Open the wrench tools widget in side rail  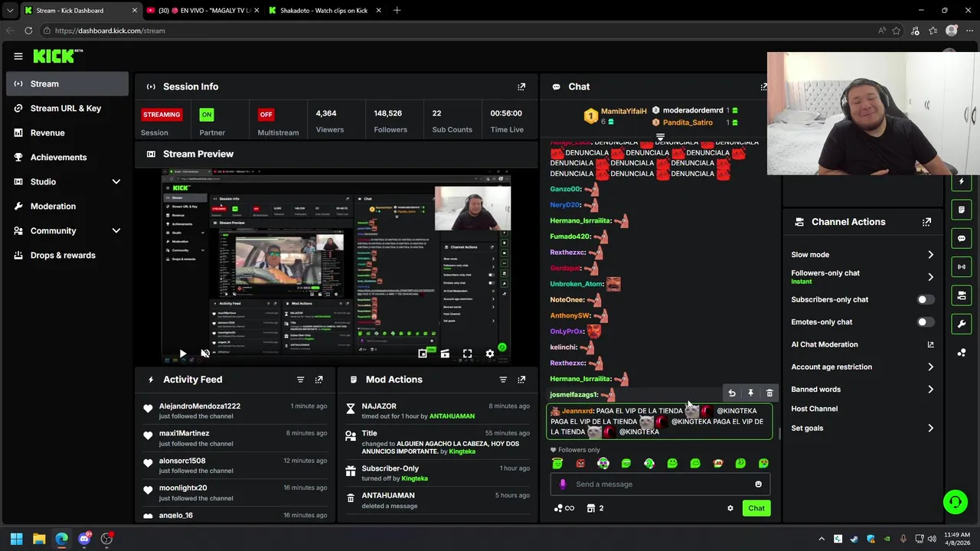coord(962,324)
